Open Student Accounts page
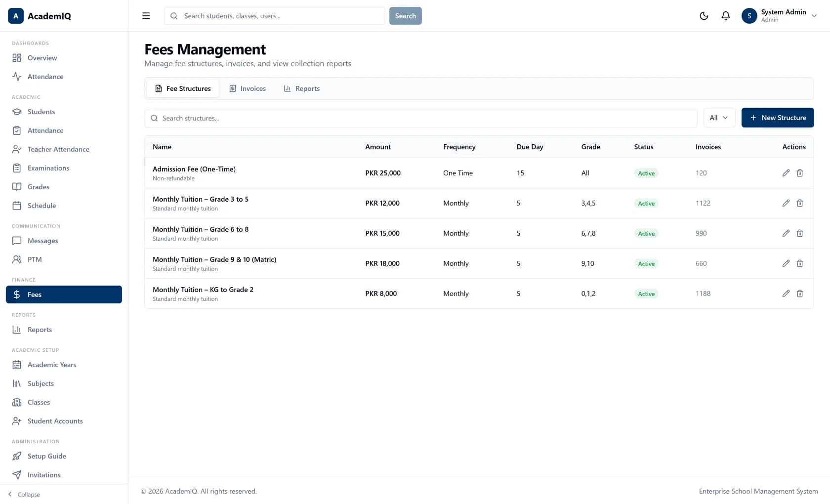Screen dimensions: 830x504 (x=64, y=421)
